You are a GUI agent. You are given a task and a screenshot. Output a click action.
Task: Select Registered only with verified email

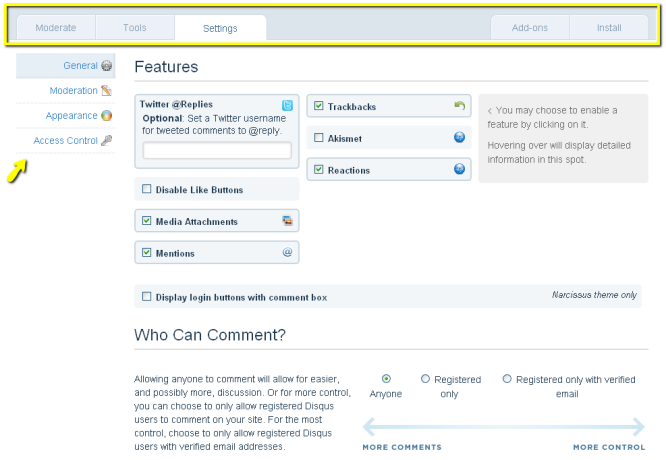pos(507,379)
